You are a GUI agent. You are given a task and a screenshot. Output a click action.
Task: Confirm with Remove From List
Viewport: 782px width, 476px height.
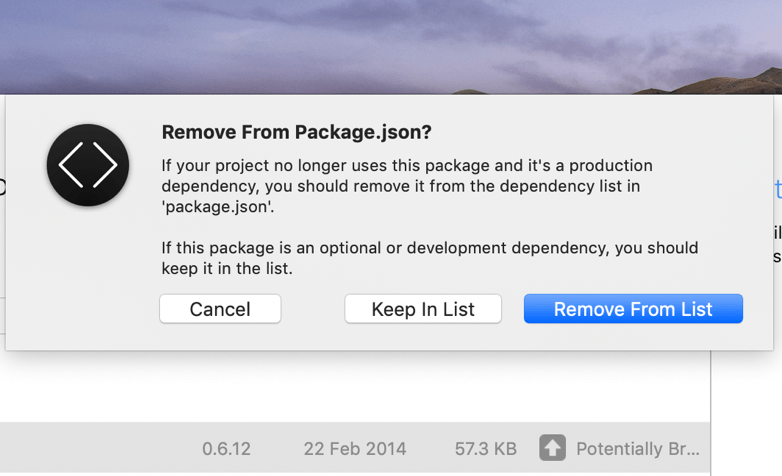pos(633,309)
